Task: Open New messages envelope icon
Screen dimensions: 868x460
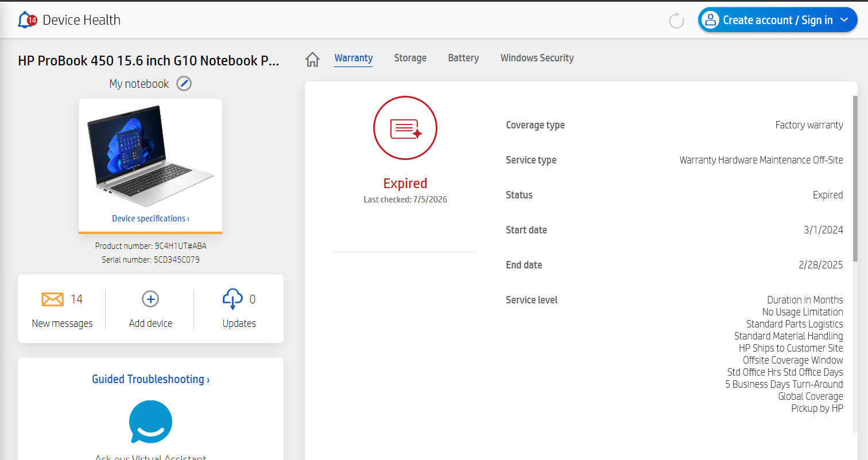Action: tap(53, 299)
